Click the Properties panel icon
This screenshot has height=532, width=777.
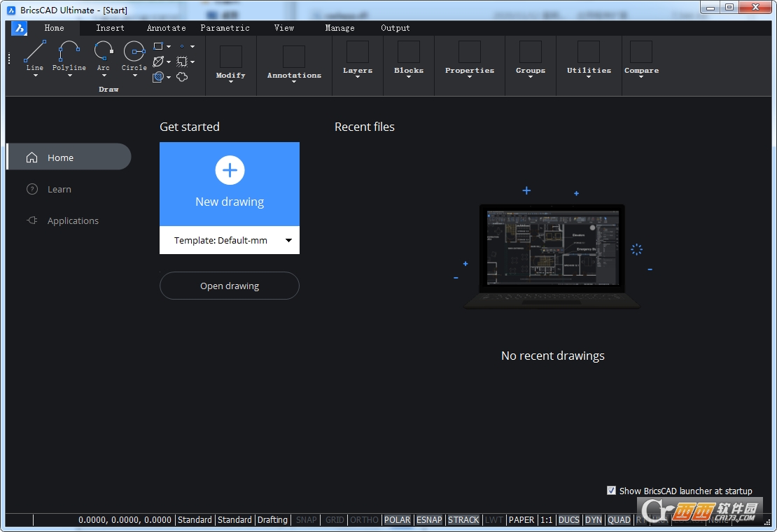tap(470, 52)
